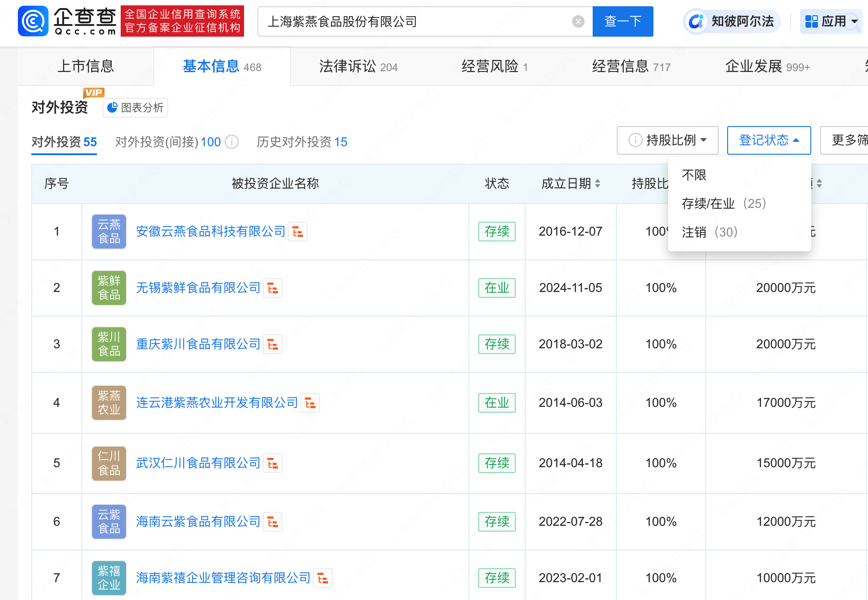Show info tooltip for 对外投资(间接)

[232, 142]
